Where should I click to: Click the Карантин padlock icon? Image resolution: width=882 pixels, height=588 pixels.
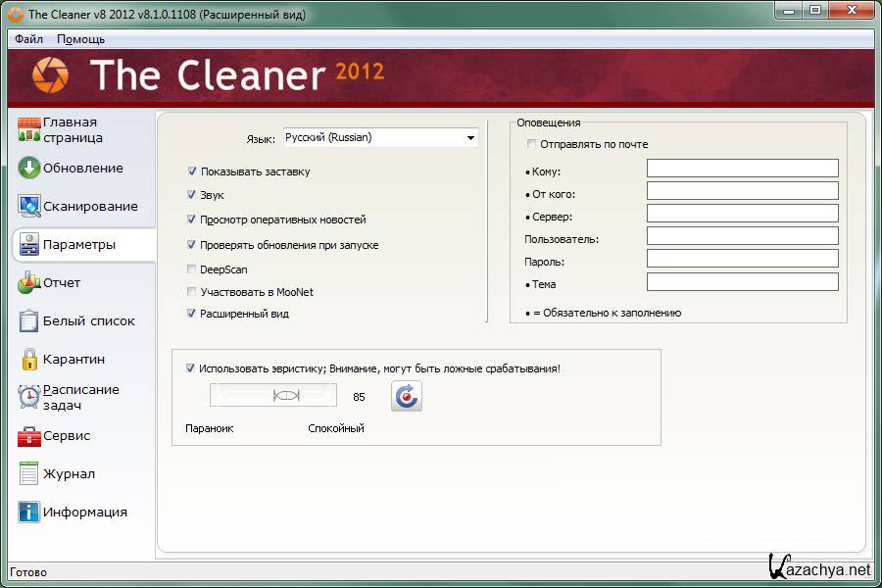point(29,359)
